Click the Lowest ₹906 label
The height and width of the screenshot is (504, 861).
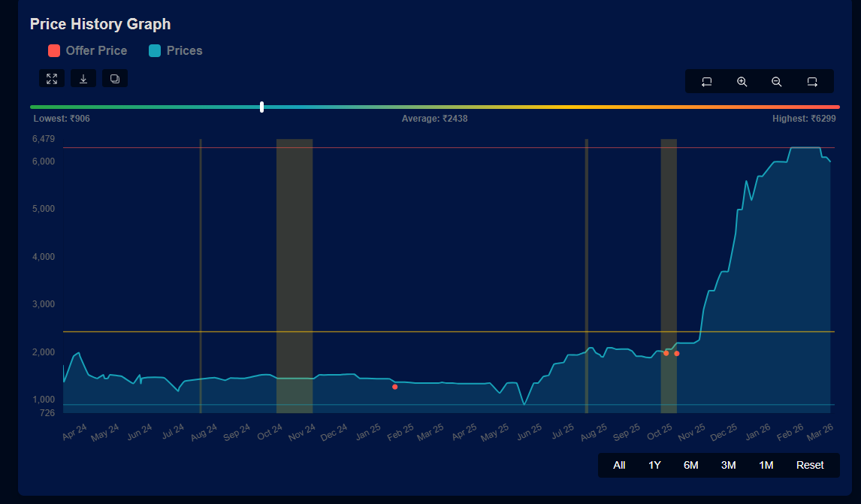pyautogui.click(x=62, y=118)
